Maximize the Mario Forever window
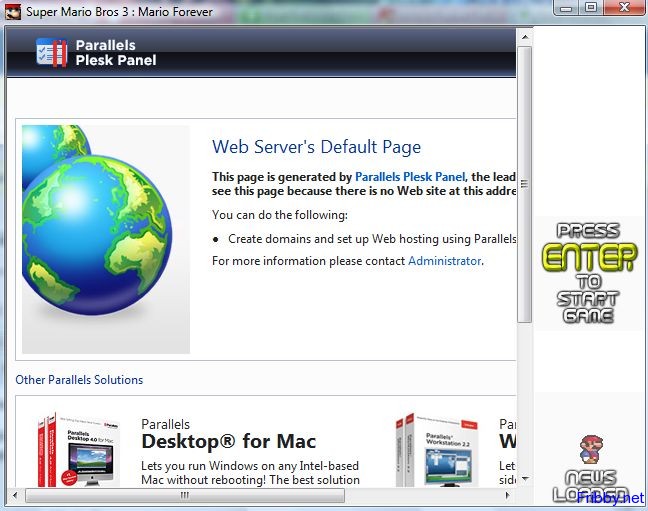The image size is (648, 511). (x=591, y=7)
